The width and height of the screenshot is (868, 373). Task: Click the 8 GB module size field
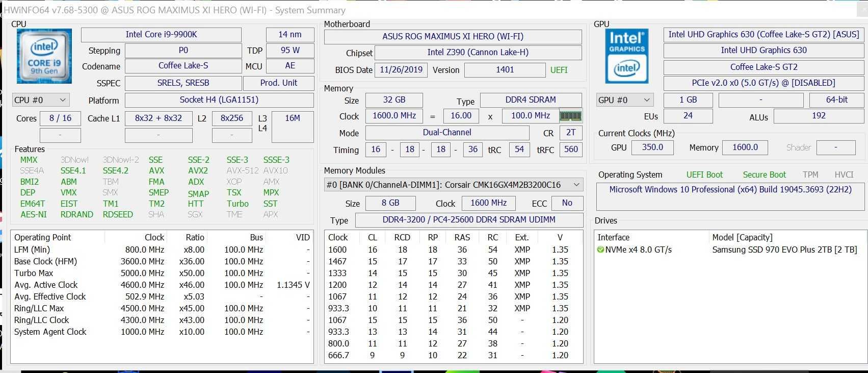pyautogui.click(x=390, y=203)
